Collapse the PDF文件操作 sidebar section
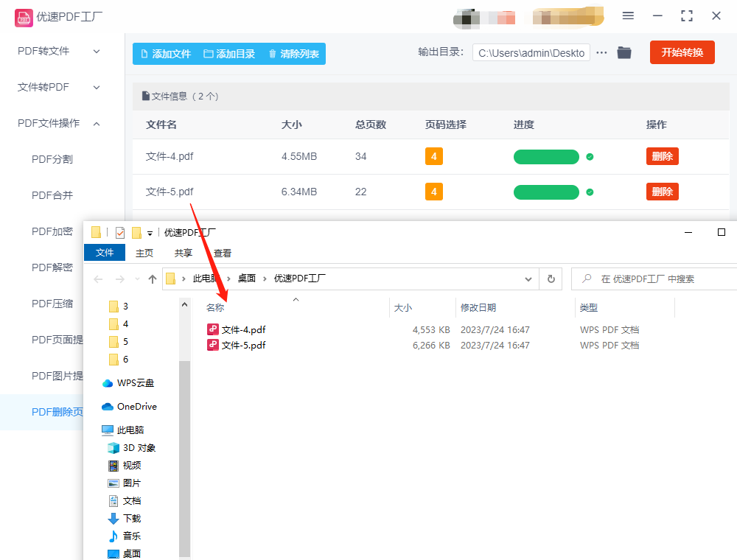This screenshot has height=560, width=737. tap(59, 123)
